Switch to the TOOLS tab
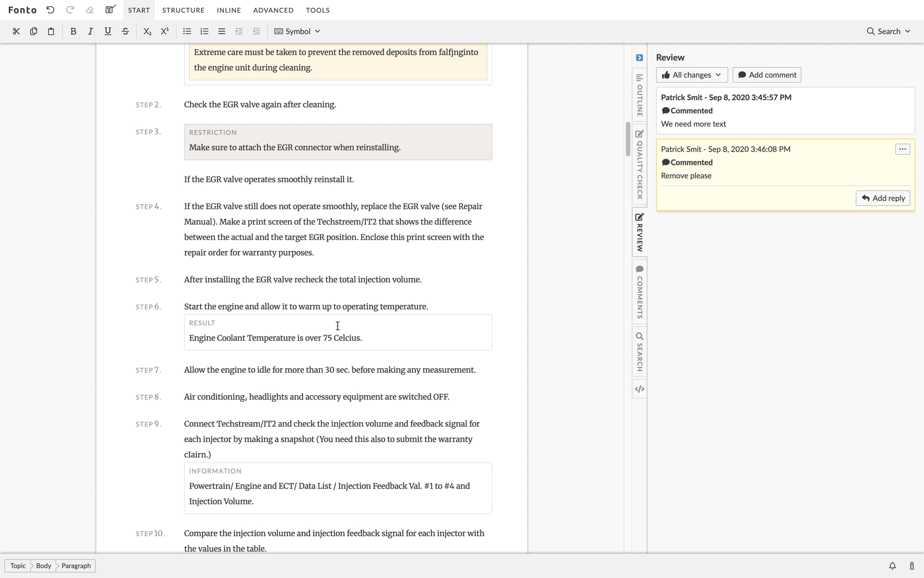The image size is (924, 578). click(318, 10)
